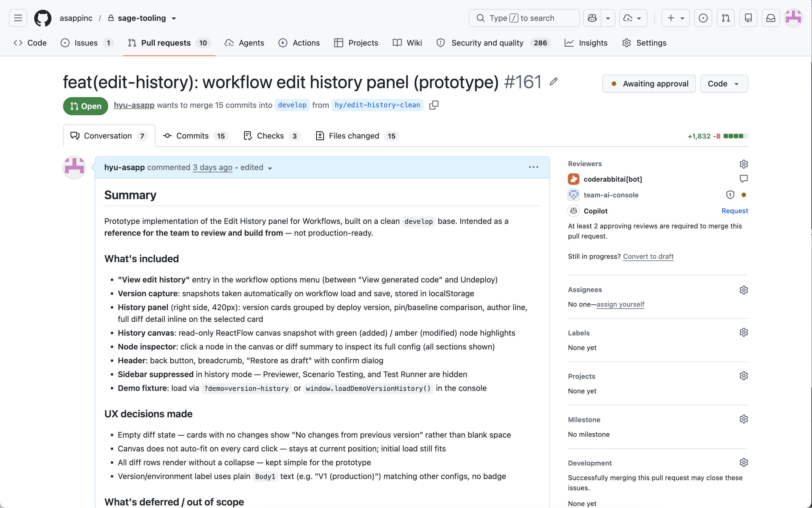Click team-ai-console code owner shield icon
Image resolution: width=812 pixels, height=508 pixels.
coord(730,195)
